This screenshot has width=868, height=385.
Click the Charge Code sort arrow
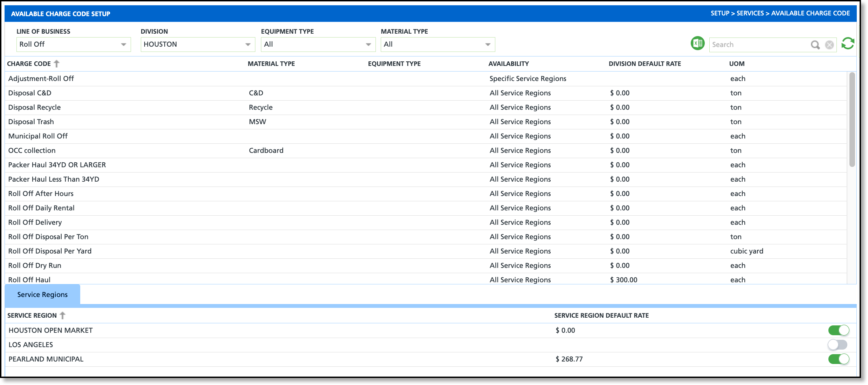(x=57, y=64)
